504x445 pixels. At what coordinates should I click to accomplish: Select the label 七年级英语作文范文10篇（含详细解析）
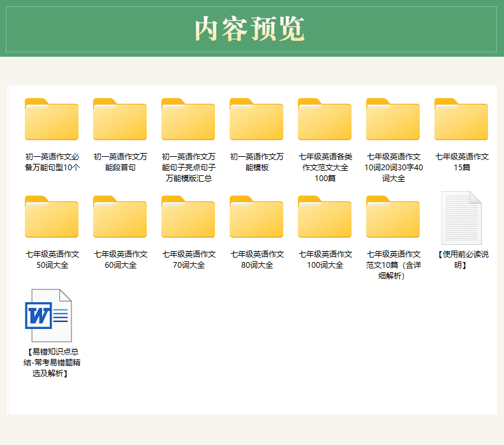394,265
